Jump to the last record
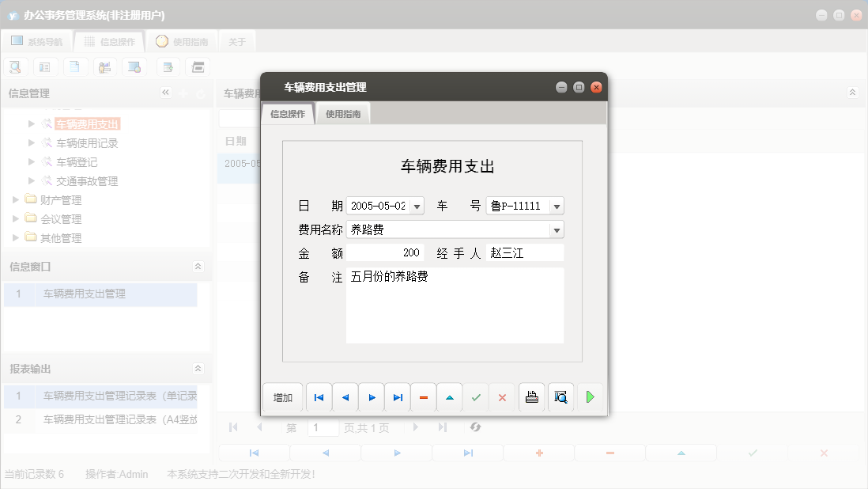 point(398,396)
